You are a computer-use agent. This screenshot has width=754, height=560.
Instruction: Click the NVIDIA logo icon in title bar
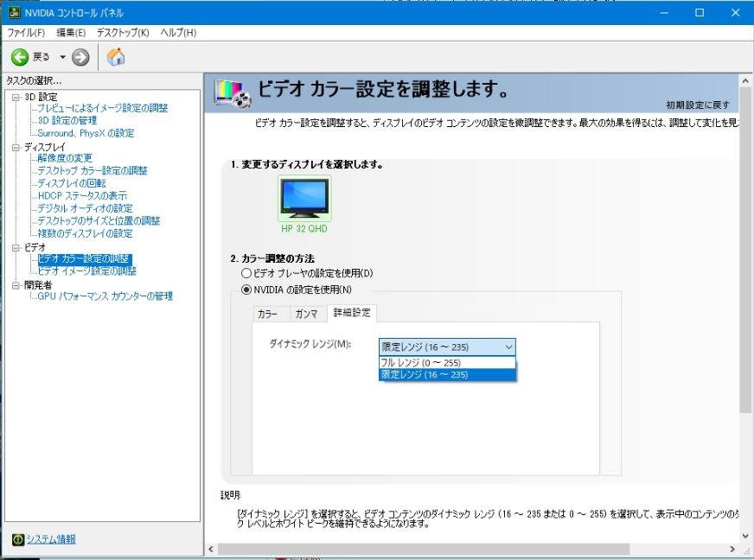[14, 12]
